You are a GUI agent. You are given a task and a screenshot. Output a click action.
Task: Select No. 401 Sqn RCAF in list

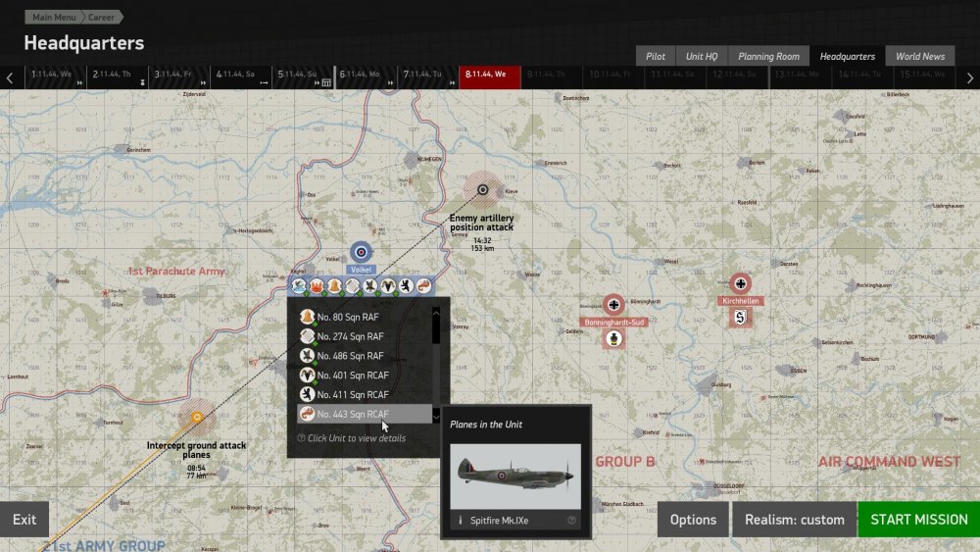click(353, 375)
